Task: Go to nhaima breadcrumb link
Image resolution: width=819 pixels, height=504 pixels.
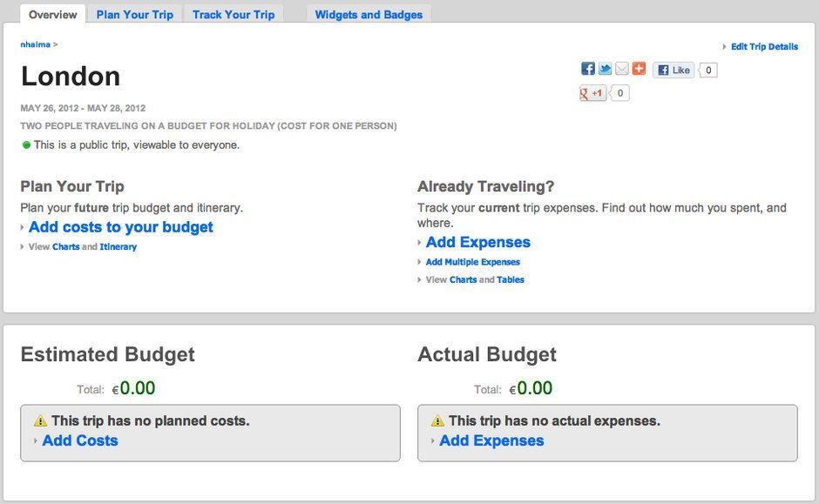Action: tap(35, 44)
